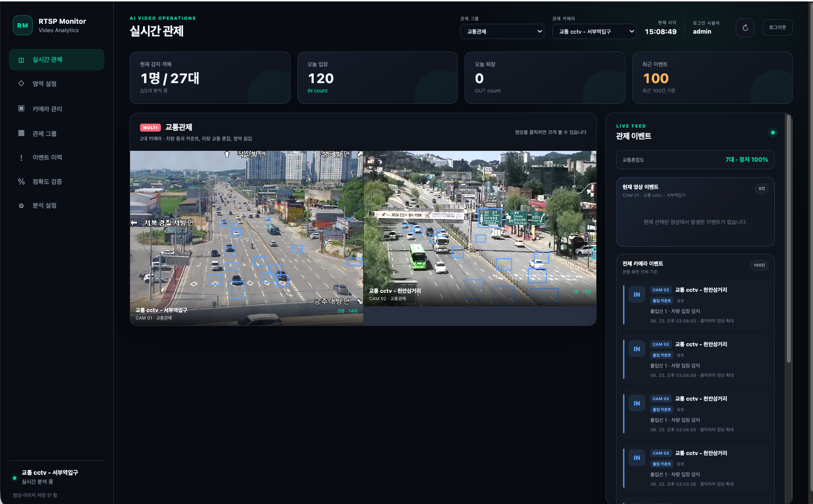The width and height of the screenshot is (813, 504).
Task: Open the 최근 이벤트 stat card
Action: [713, 78]
